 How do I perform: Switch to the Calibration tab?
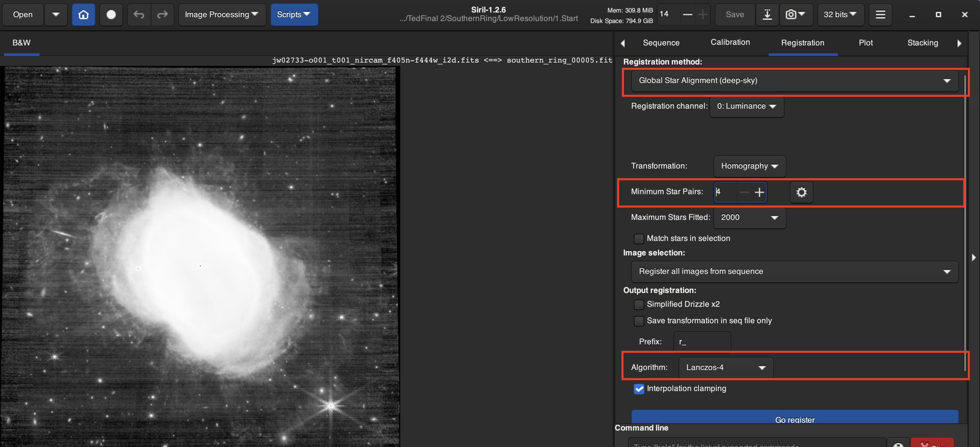pyautogui.click(x=730, y=42)
